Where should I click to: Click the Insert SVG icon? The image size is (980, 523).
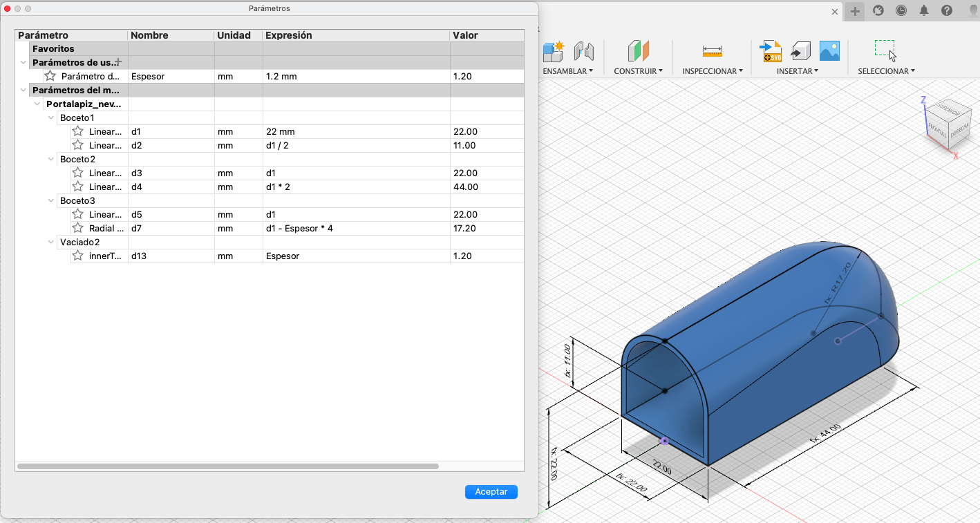(770, 50)
